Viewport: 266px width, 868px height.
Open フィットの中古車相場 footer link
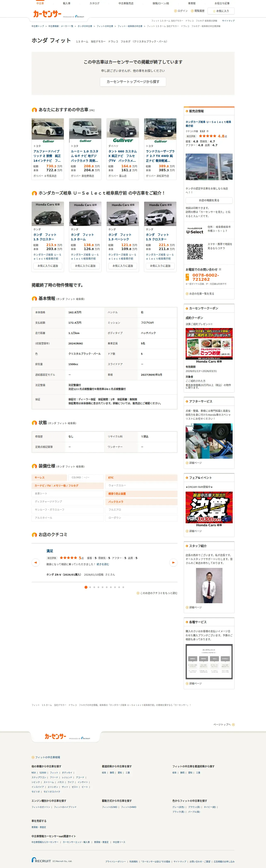pos(46,757)
